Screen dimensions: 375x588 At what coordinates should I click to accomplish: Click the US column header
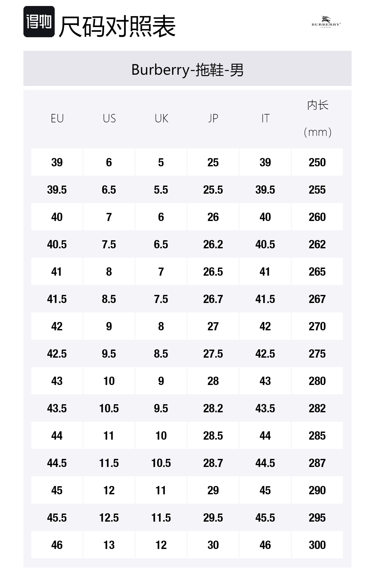point(109,118)
